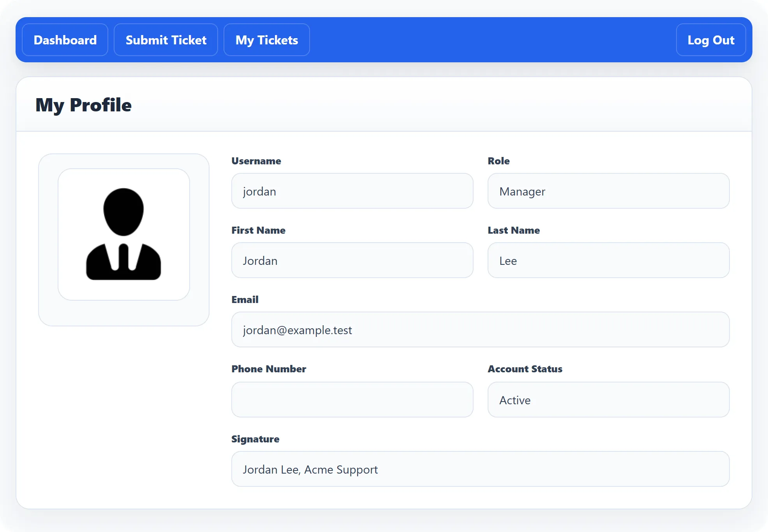Screen dimensions: 768x532
Task: Click the Log Out button
Action: [711, 40]
